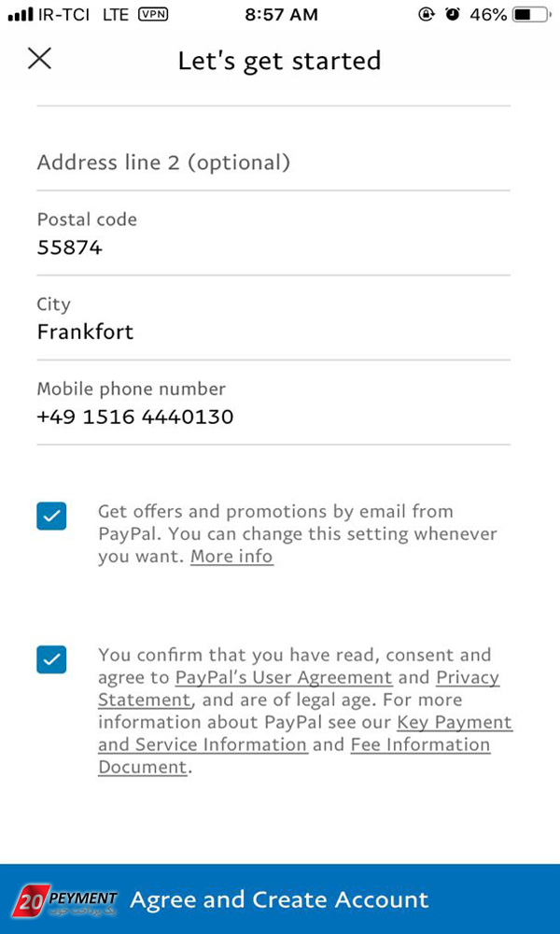This screenshot has width=560, height=934.
Task: Tap the 8:57 AM clock
Action: [x=282, y=16]
